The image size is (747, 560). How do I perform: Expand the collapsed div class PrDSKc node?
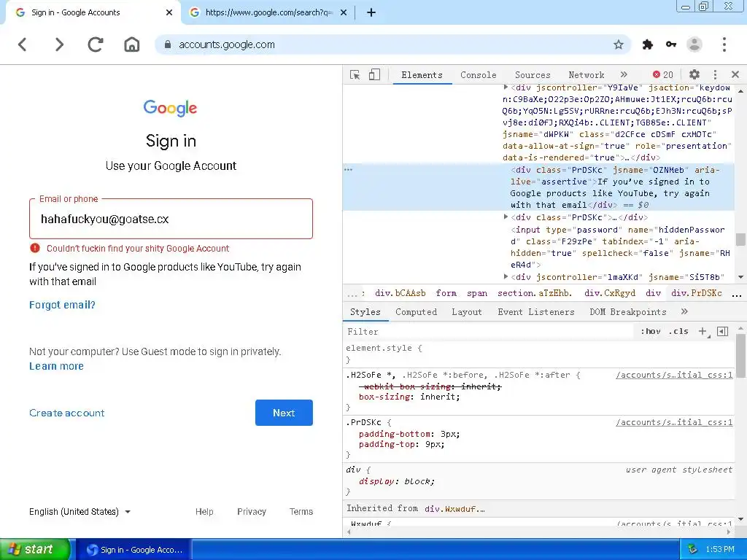coord(506,217)
